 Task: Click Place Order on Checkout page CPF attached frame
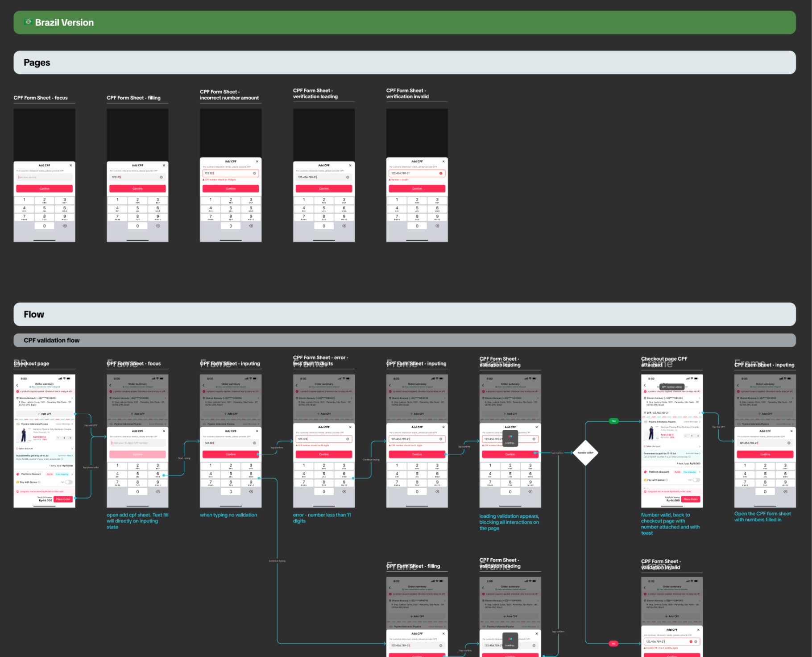pos(691,499)
